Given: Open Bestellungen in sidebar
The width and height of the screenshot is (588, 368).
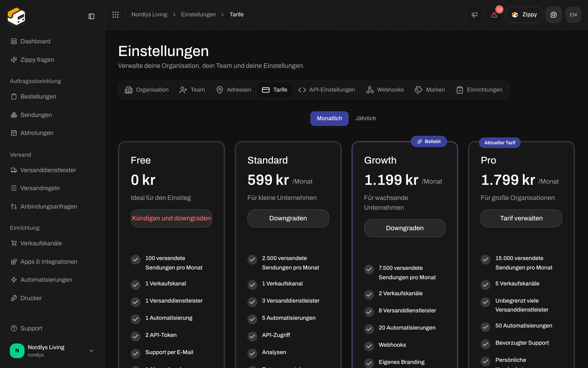Looking at the screenshot, I should click(52, 96).
